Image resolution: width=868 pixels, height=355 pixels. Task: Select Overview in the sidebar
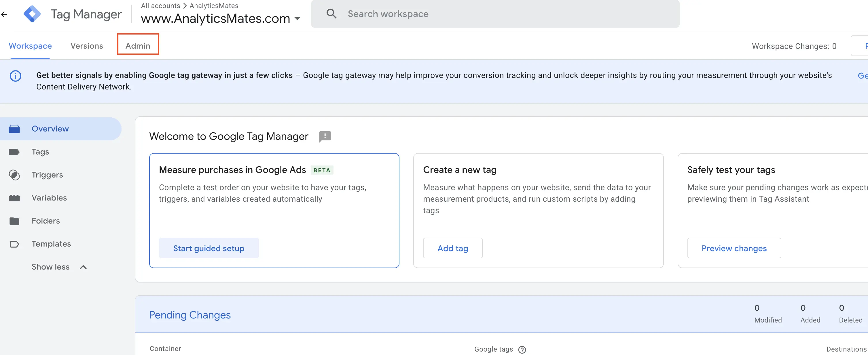coord(61,129)
